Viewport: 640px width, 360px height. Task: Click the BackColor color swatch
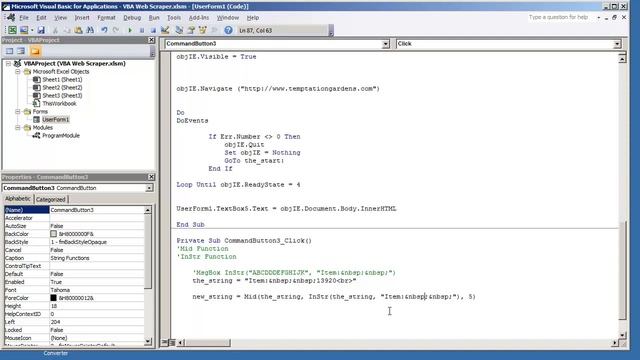(53, 234)
